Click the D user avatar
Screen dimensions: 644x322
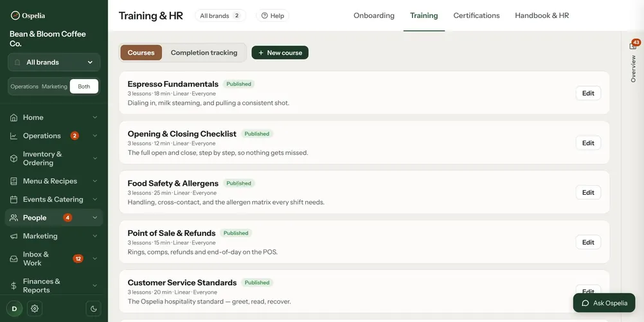(14, 309)
